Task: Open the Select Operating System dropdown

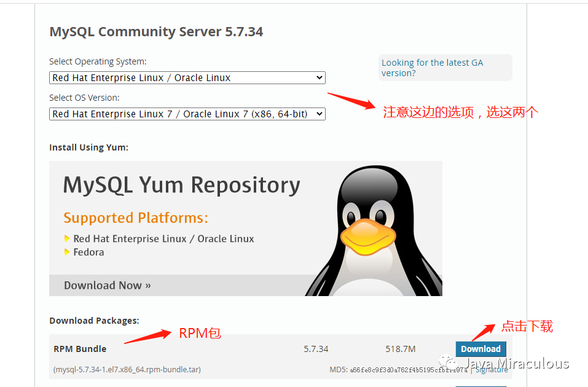Action: (187, 77)
